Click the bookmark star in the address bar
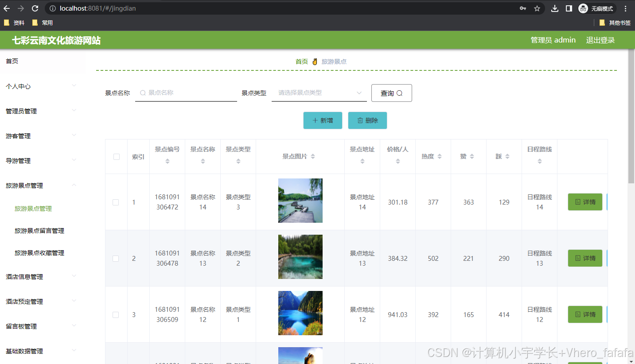The height and width of the screenshot is (364, 635). 537,8
